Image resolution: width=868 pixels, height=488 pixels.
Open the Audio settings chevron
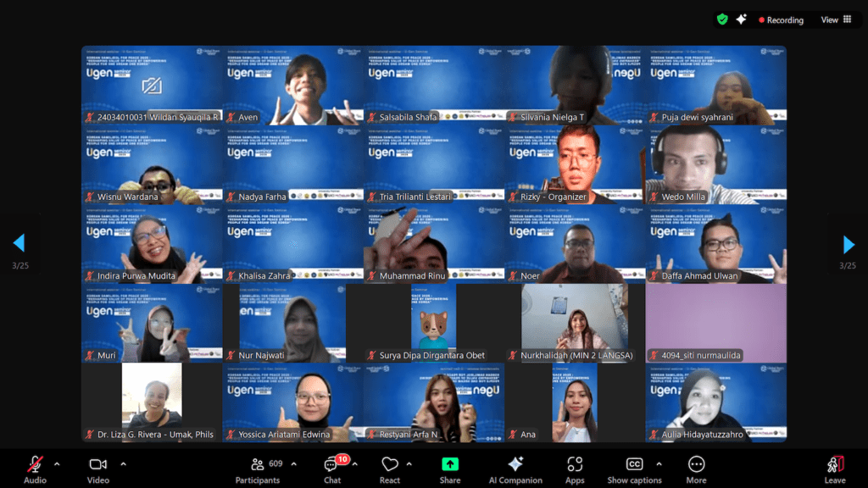58,465
